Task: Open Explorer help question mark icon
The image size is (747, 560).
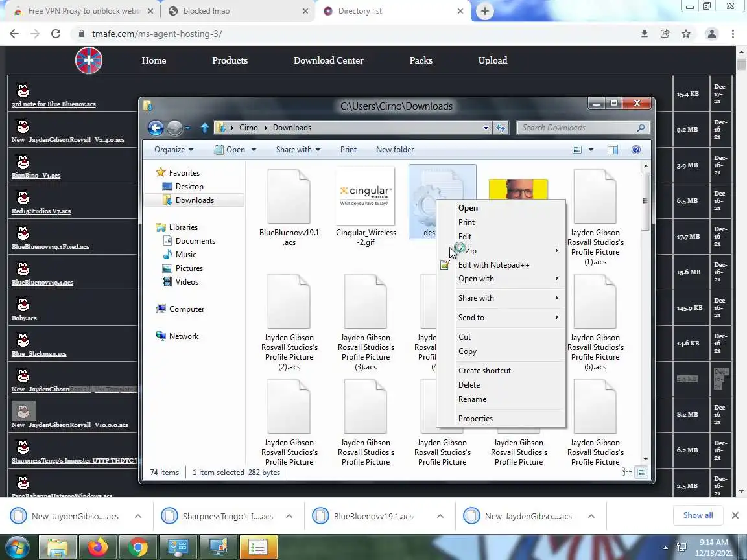Action: coord(636,150)
